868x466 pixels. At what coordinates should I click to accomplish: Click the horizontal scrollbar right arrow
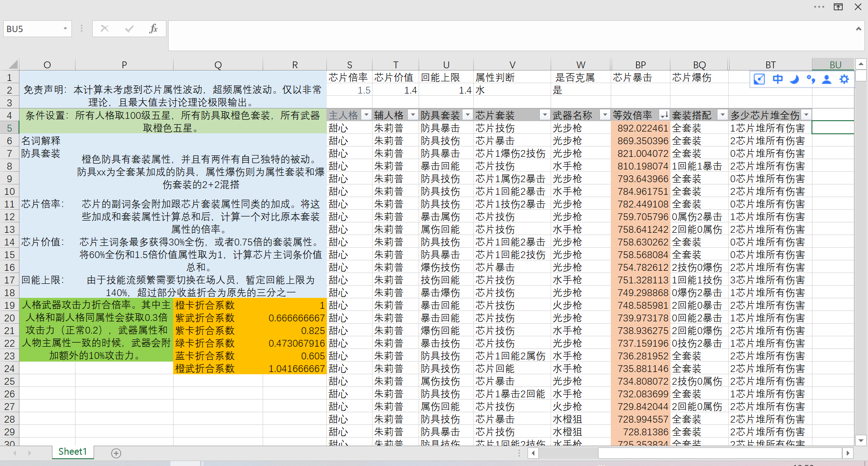coord(848,453)
